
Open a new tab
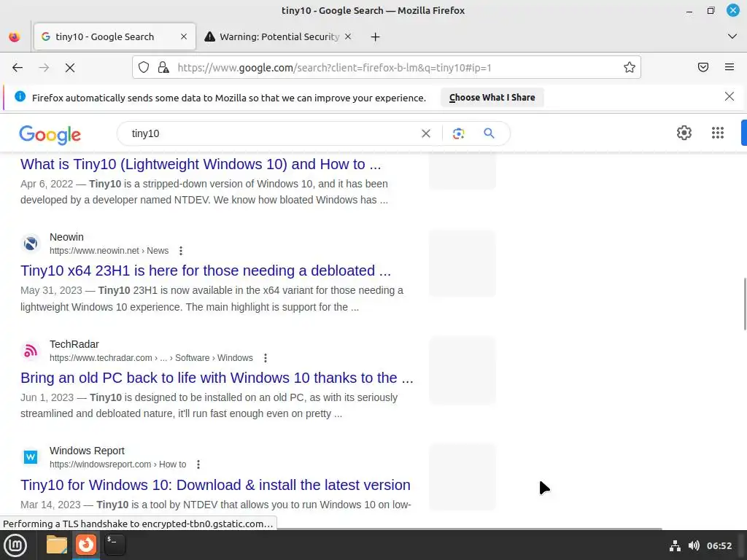[x=376, y=36]
